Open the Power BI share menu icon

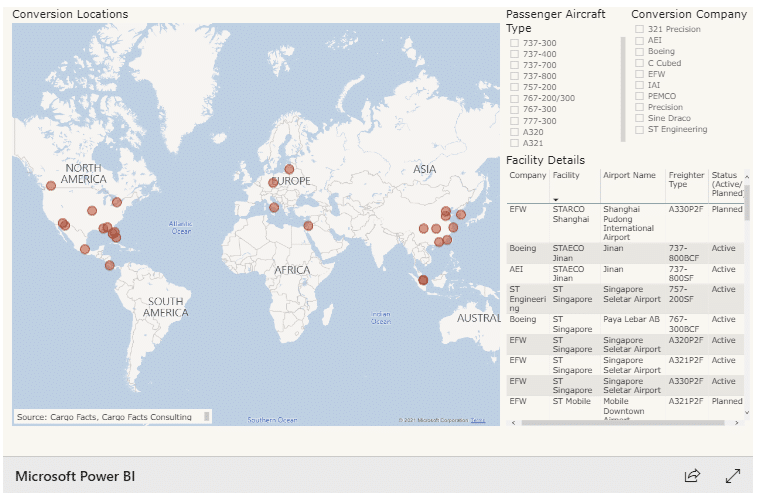coord(692,476)
